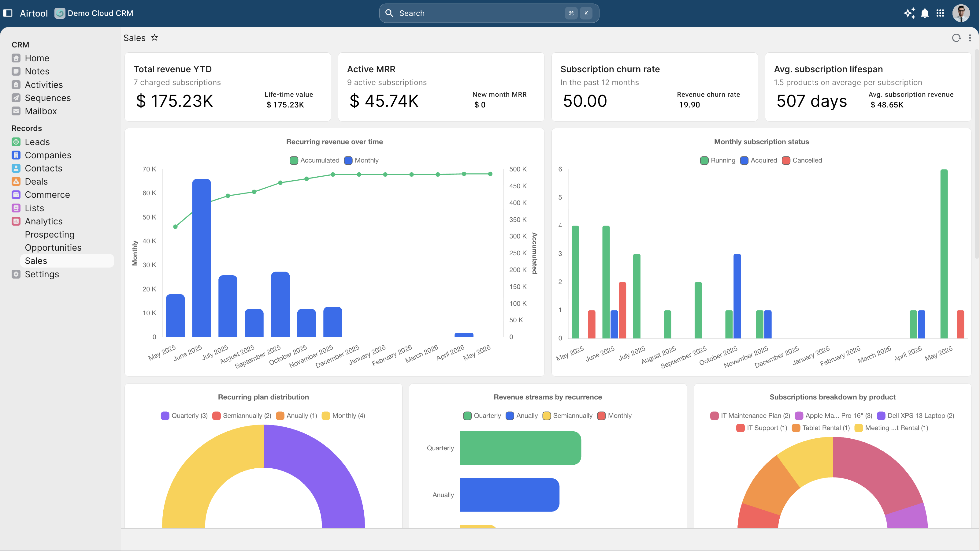Toggle the sidebar panel icon

pos(8,13)
